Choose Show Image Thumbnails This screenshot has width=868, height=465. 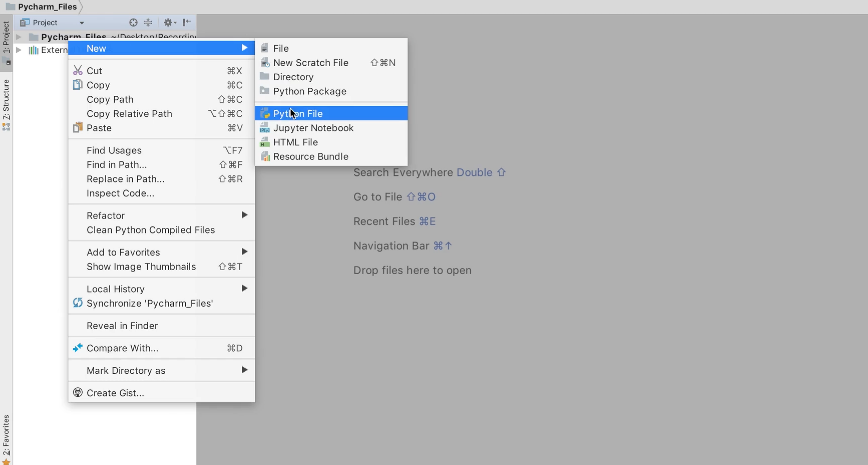(161, 266)
